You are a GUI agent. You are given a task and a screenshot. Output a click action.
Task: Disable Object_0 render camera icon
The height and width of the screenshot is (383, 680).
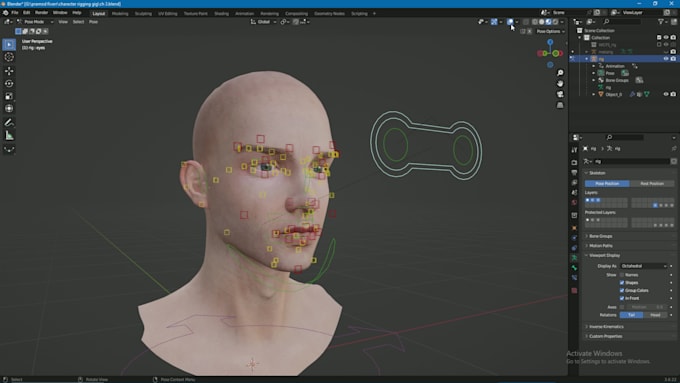point(673,94)
